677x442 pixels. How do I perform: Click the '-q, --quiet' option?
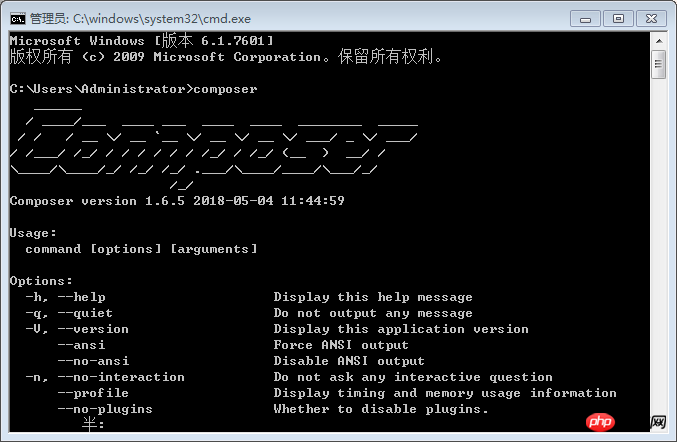[x=69, y=313]
